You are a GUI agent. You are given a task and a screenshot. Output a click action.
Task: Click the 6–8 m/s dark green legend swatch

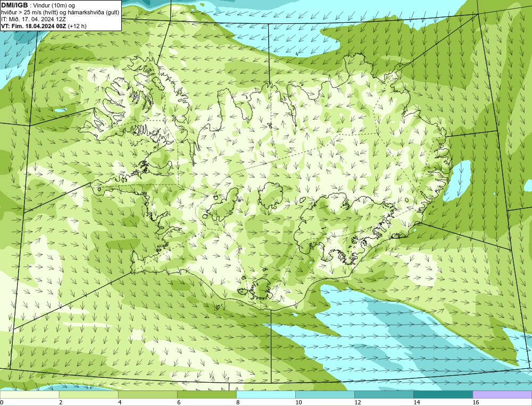206,394
